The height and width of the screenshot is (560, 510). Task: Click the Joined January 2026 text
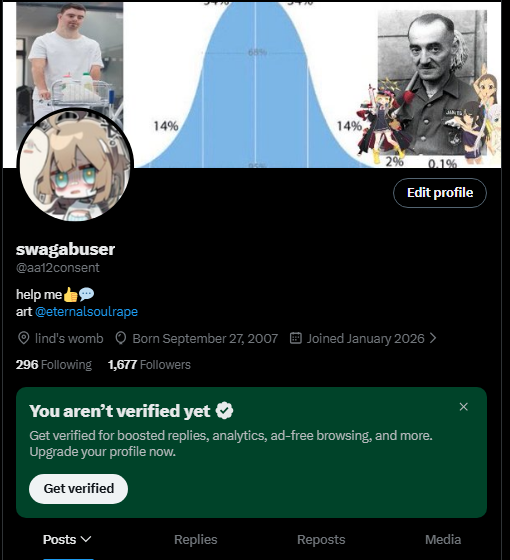[365, 338]
